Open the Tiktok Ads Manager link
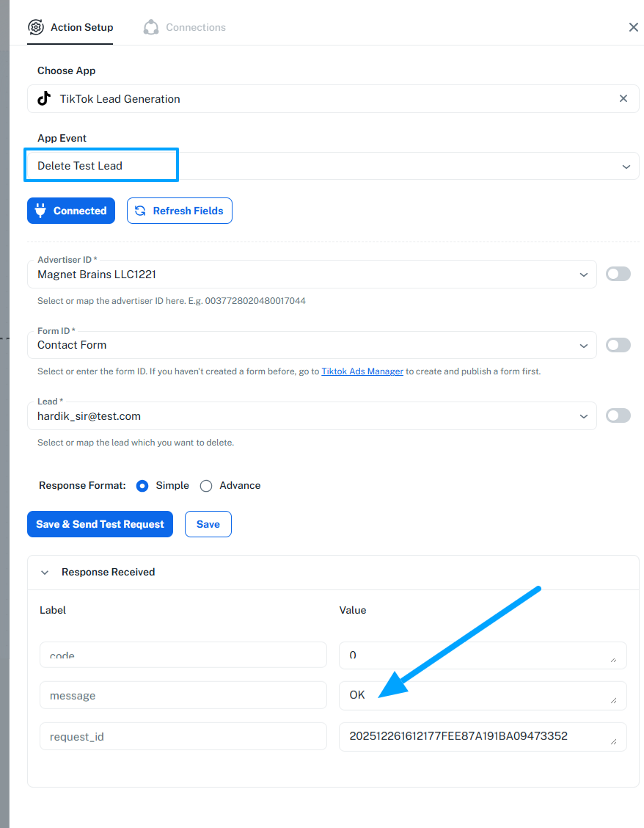 click(x=362, y=371)
